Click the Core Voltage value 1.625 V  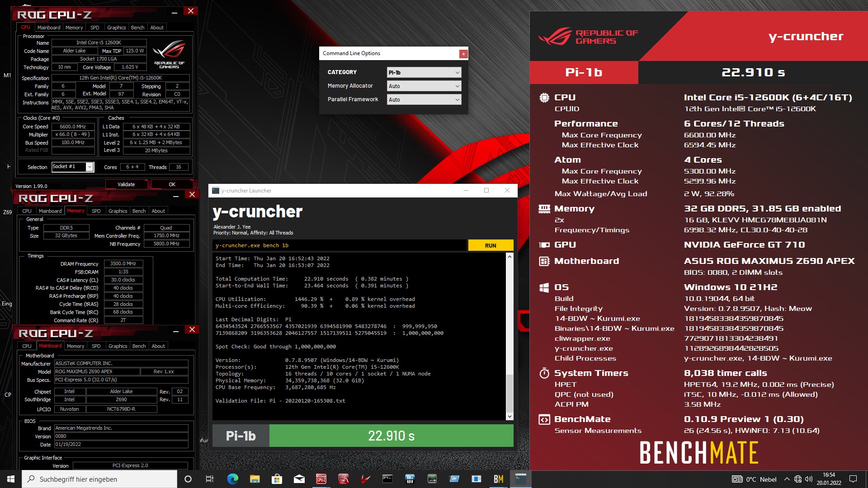(130, 67)
